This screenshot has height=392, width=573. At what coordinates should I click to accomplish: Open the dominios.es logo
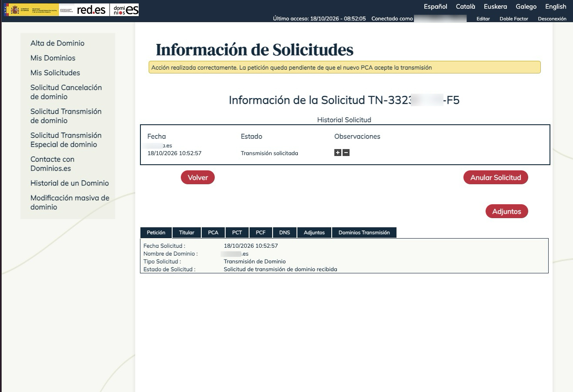pos(125,10)
